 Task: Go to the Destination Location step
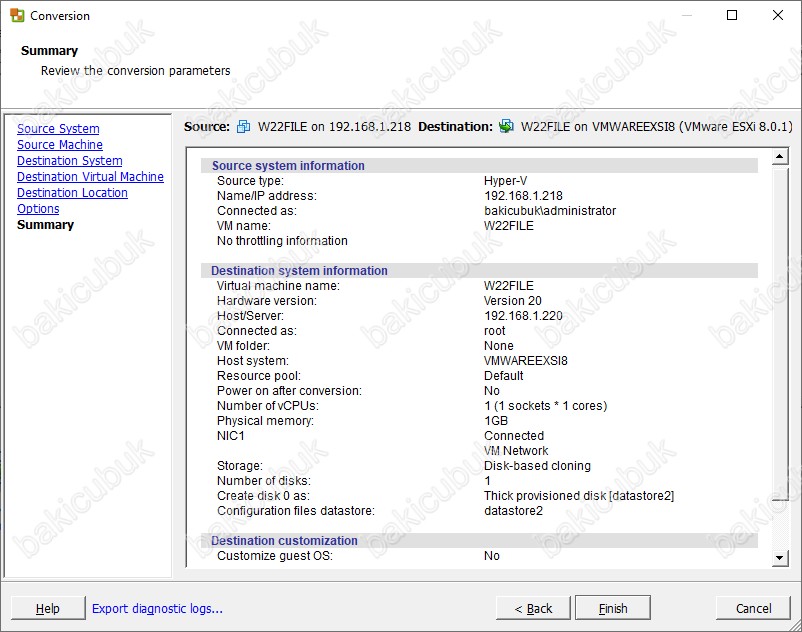click(72, 193)
